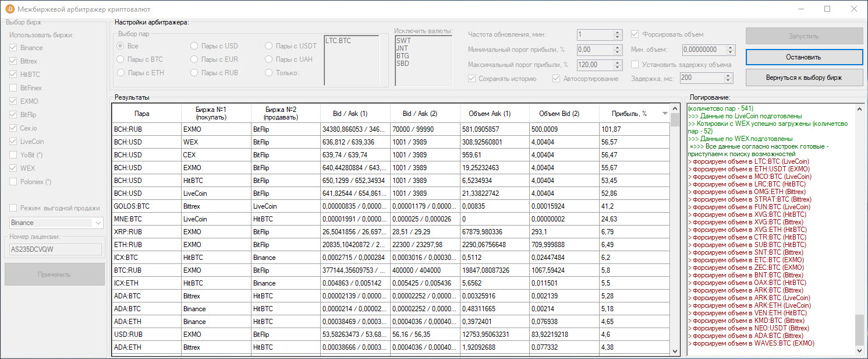Click the Минимальный порог прибыли spinner field
This screenshot has width=868, height=359.
pyautogui.click(x=599, y=50)
